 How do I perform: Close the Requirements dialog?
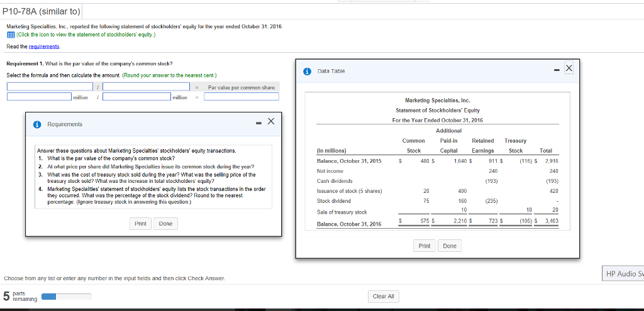[270, 121]
